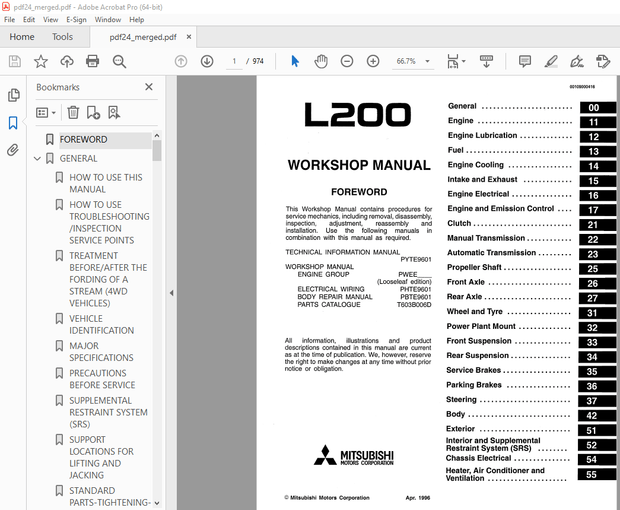Open STANDARD PARTS-TIGHTENING bookmark
Image resolution: width=620 pixels, height=510 pixels.
110,497
